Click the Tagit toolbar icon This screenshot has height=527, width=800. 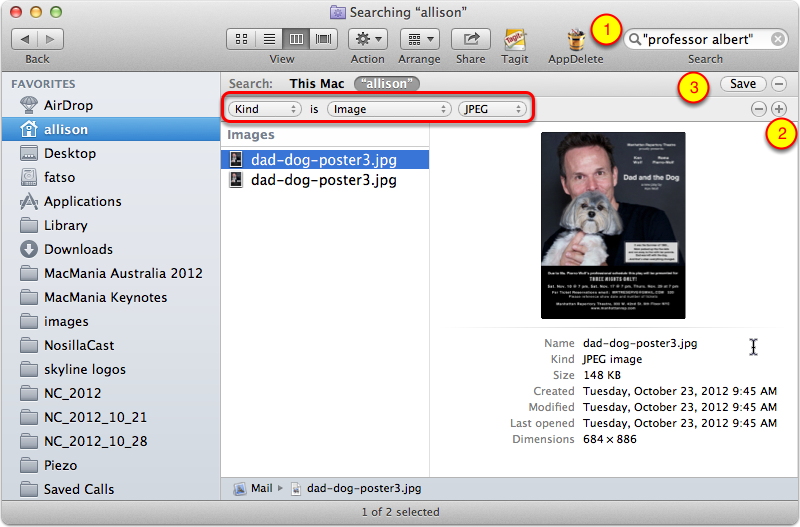click(515, 39)
